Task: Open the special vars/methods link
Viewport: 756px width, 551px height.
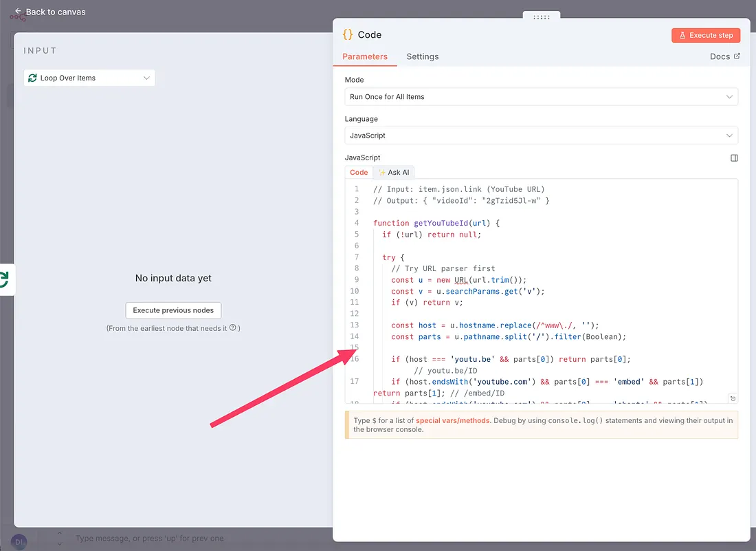Action: pos(452,420)
